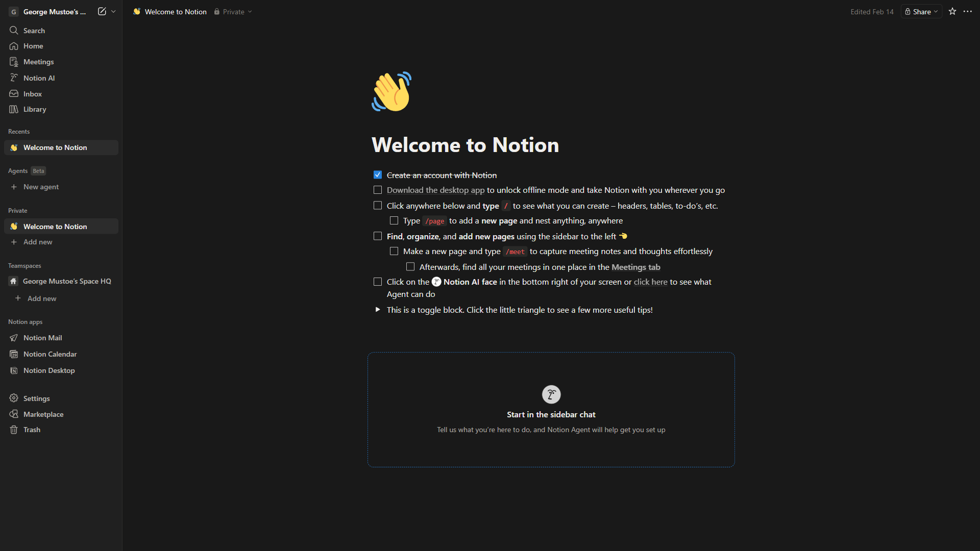Viewport: 980px width, 551px height.
Task: Click the Marketplace icon
Action: click(x=14, y=414)
